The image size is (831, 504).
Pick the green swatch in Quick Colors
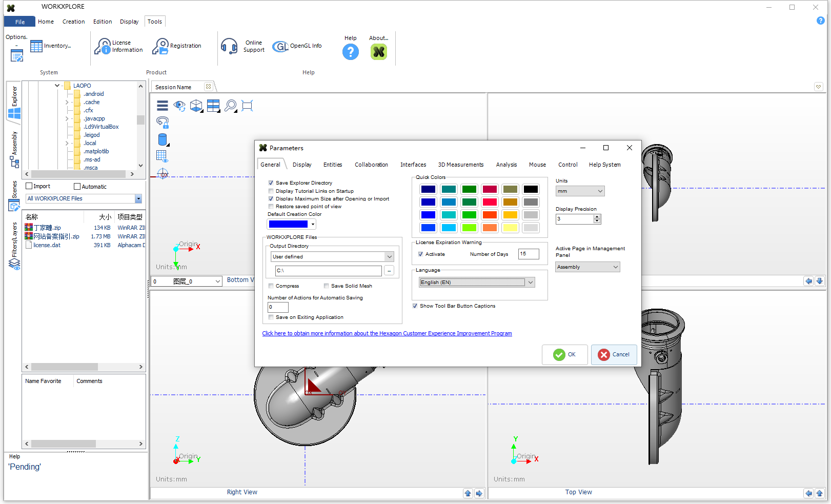pos(469,189)
